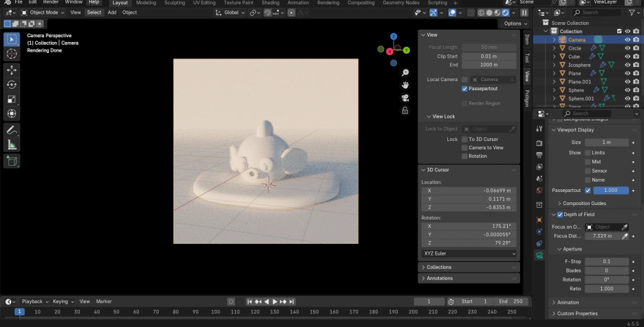This screenshot has width=644, height=327.
Task: Enable Lock Camera to View checkbox
Action: (x=465, y=147)
